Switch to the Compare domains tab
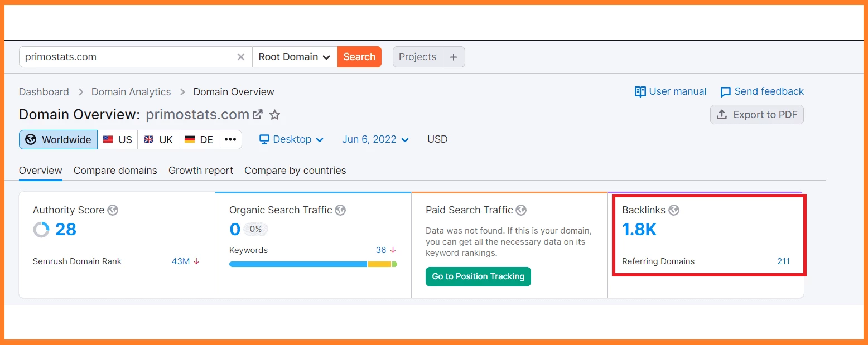Viewport: 868px width, 345px height. click(115, 171)
